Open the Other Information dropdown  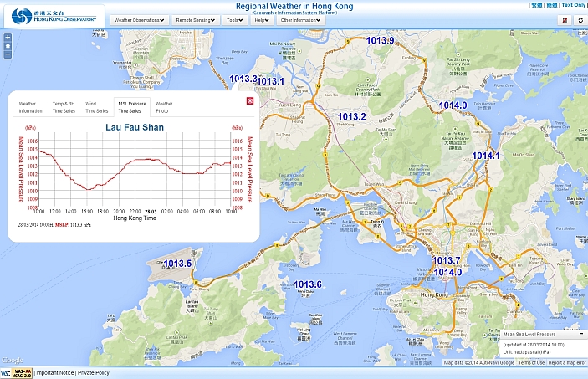[x=303, y=19]
